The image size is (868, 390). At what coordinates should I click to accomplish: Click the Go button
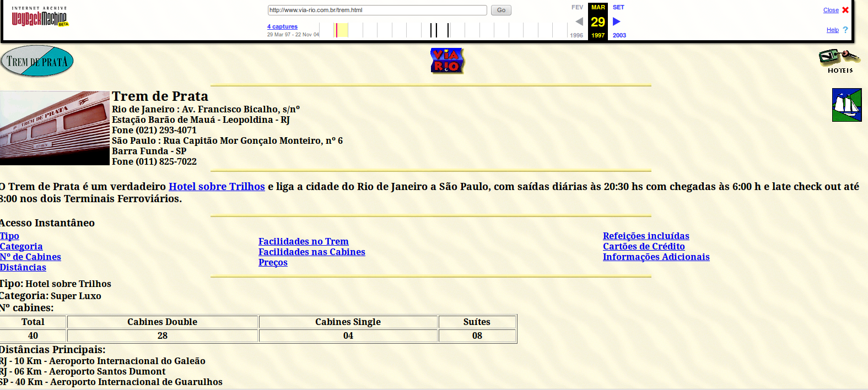tap(501, 10)
